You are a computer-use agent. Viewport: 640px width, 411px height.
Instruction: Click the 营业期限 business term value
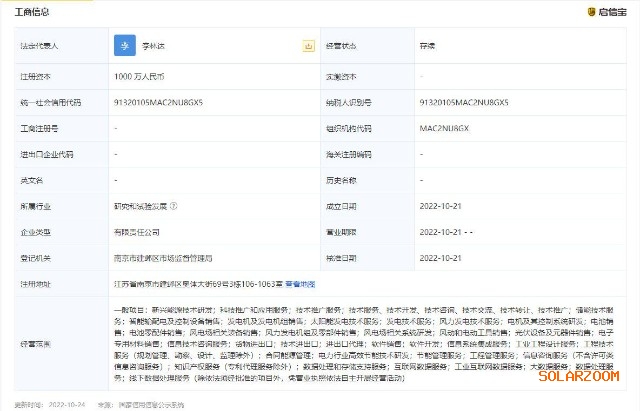click(x=446, y=232)
